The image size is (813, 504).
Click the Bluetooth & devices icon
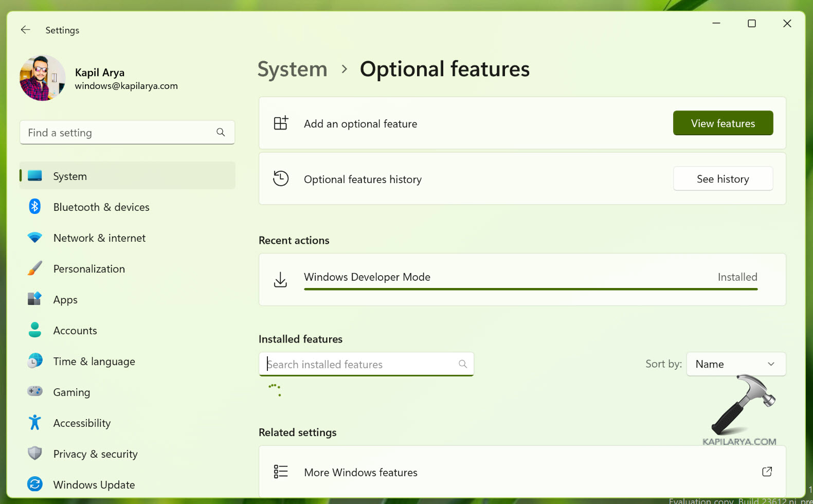(x=34, y=207)
